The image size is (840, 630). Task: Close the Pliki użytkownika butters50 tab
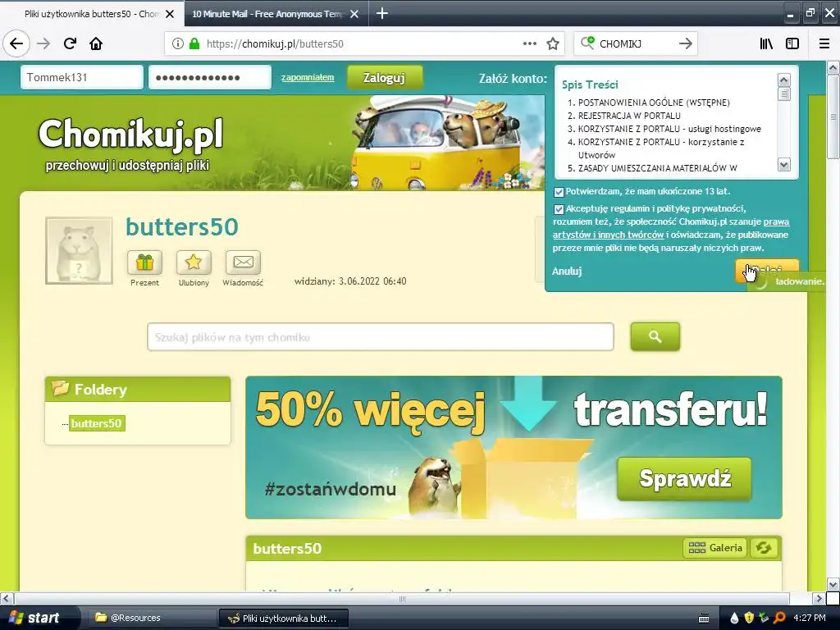170,14
